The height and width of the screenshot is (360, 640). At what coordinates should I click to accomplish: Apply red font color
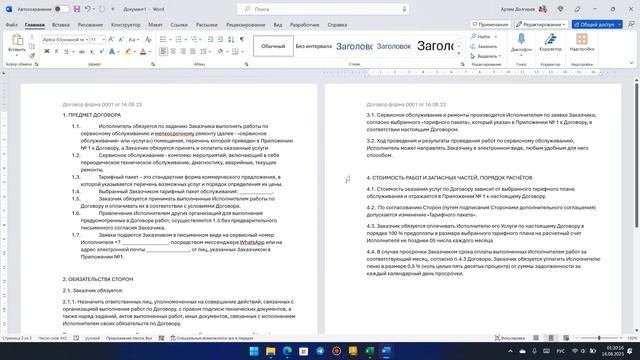143,51
